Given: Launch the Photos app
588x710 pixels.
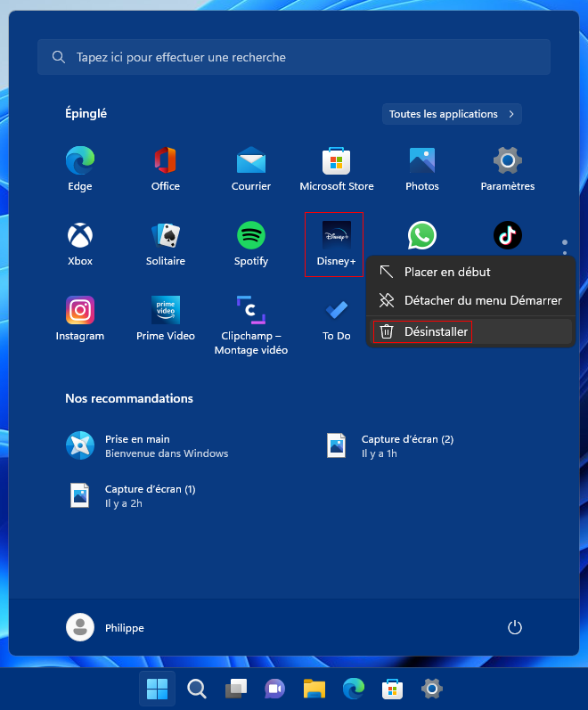Looking at the screenshot, I should tap(421, 168).
